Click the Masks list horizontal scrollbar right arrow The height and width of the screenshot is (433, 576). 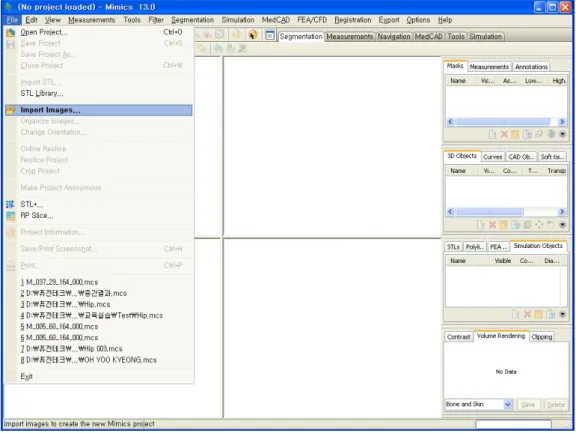[562, 122]
